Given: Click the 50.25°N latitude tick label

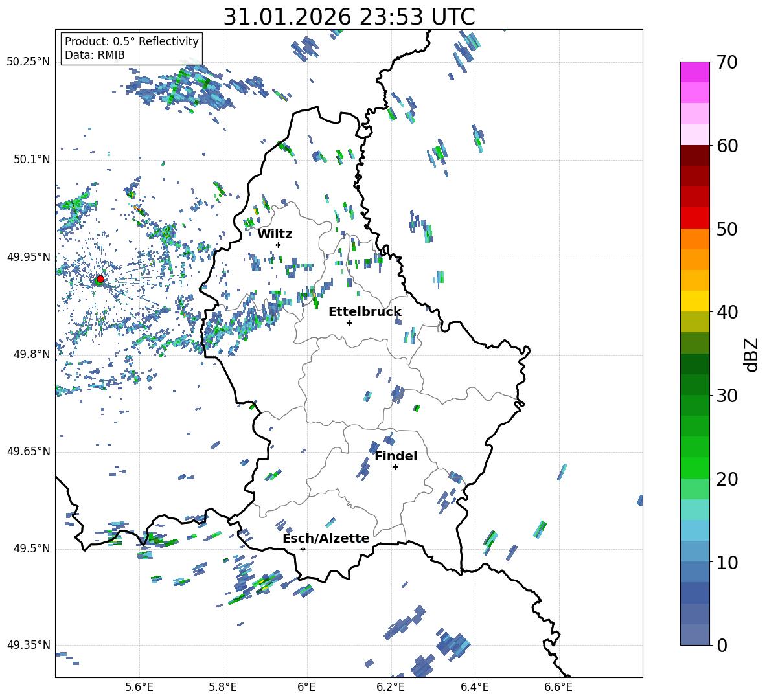Looking at the screenshot, I should (x=29, y=62).
